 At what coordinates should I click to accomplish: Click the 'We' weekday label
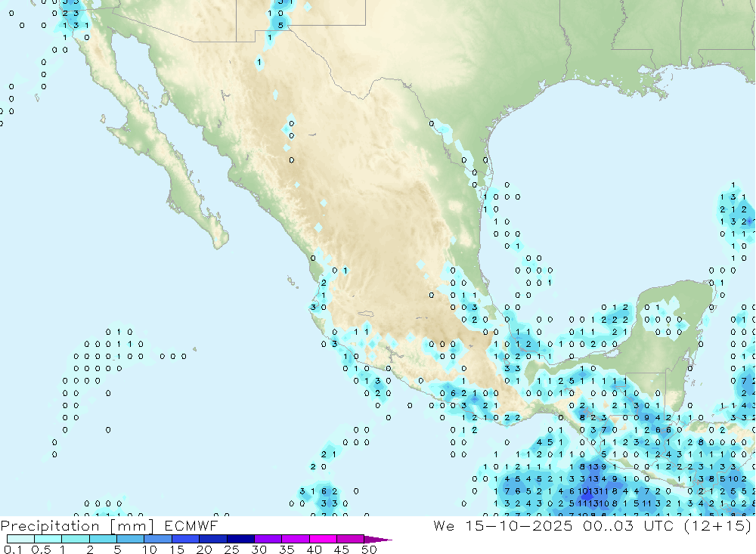click(444, 525)
